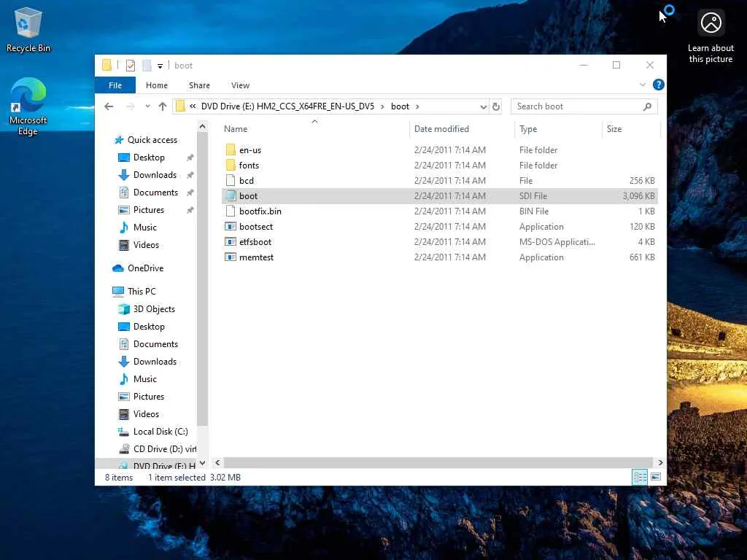Viewport: 747px width, 560px height.
Task: Select the memtest application
Action: click(x=439, y=257)
